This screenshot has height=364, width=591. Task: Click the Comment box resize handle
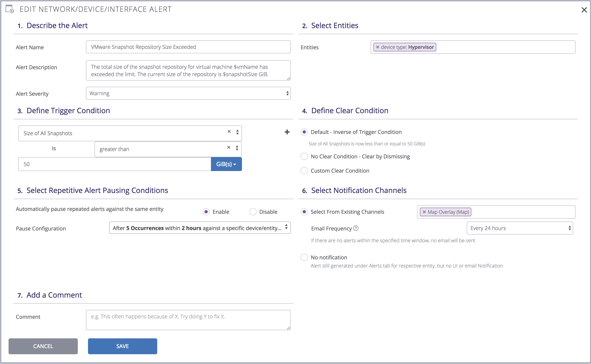(x=289, y=328)
